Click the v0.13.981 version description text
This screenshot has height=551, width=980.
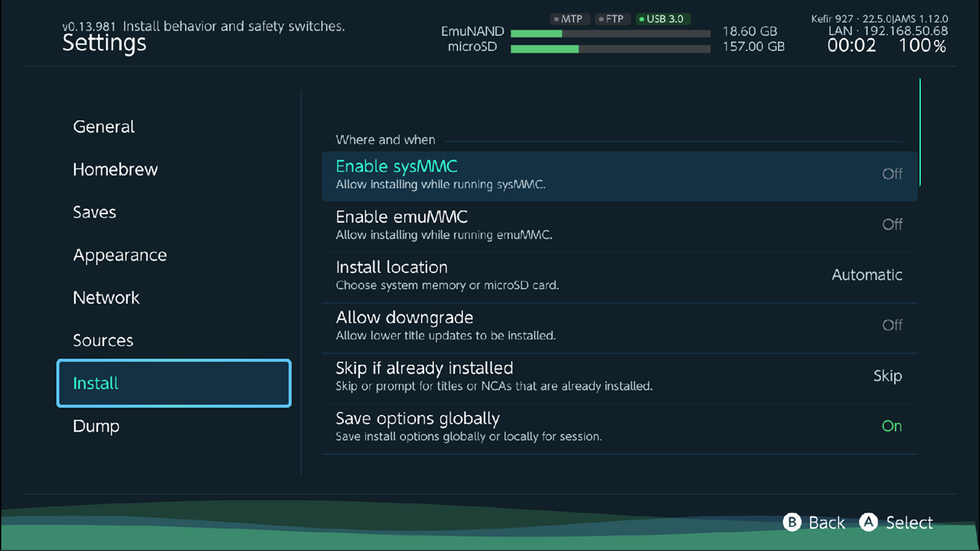click(x=204, y=26)
